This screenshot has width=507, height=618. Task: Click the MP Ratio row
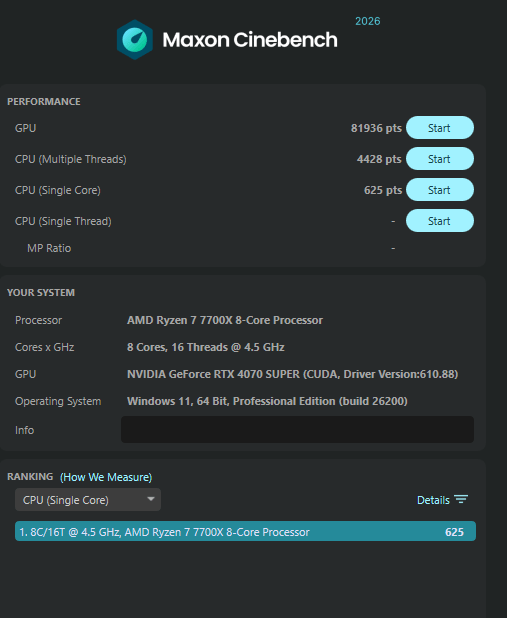(242, 248)
